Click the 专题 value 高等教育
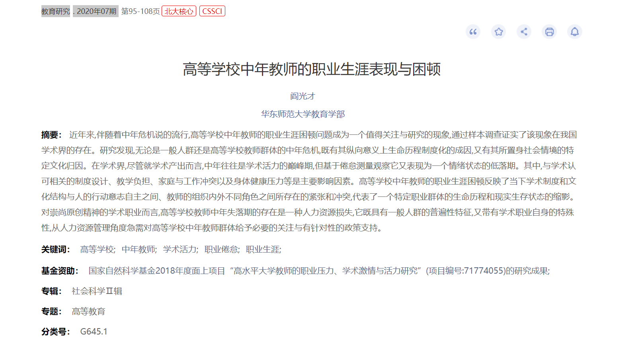 (x=88, y=311)
